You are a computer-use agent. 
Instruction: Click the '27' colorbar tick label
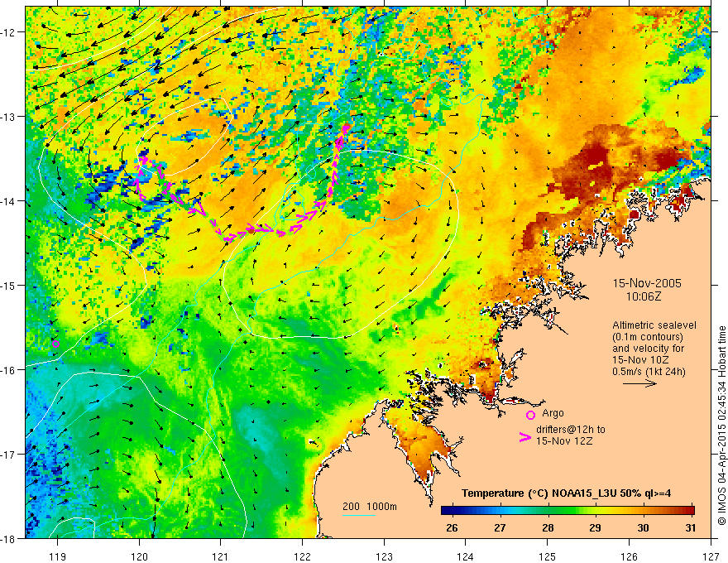click(500, 527)
